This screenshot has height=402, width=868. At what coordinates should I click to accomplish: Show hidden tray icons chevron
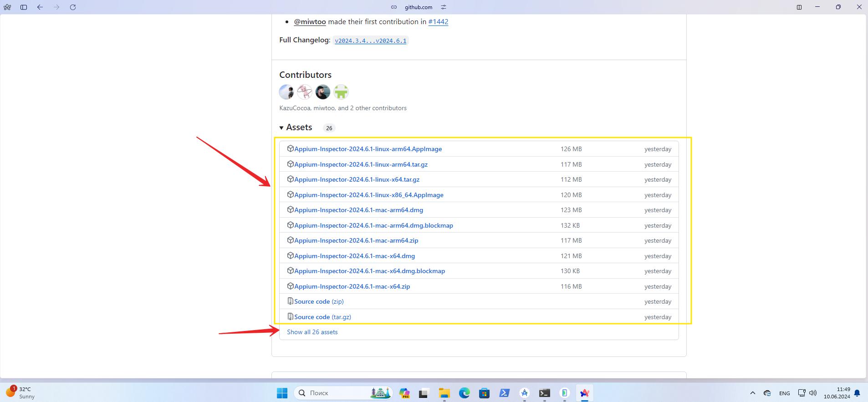(752, 393)
